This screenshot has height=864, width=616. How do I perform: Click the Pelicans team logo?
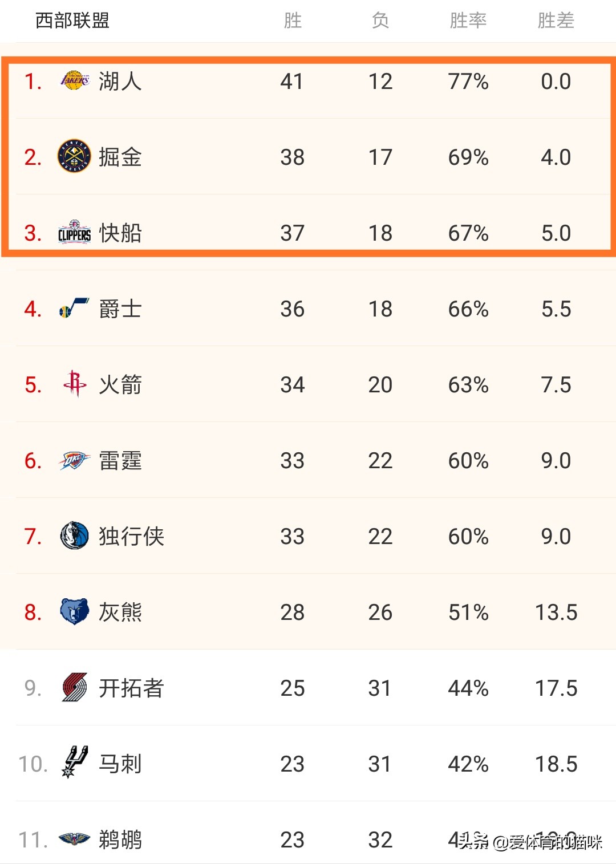click(x=74, y=839)
